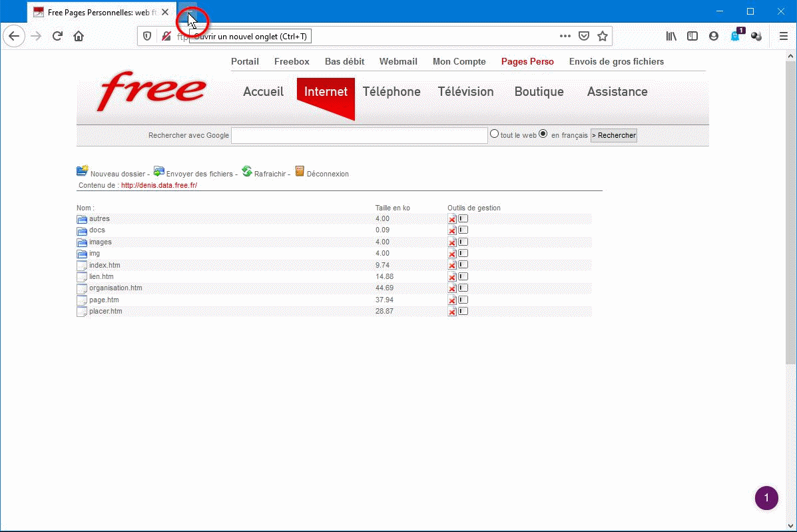Click the size value 44.69

pos(384,288)
